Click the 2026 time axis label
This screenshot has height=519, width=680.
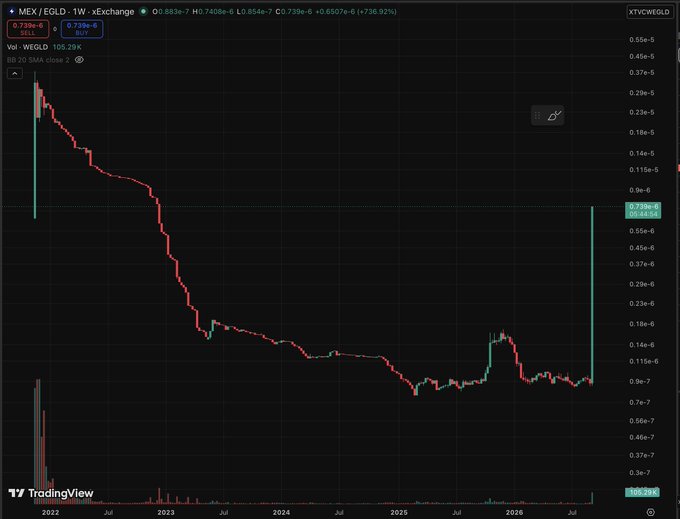pos(514,512)
